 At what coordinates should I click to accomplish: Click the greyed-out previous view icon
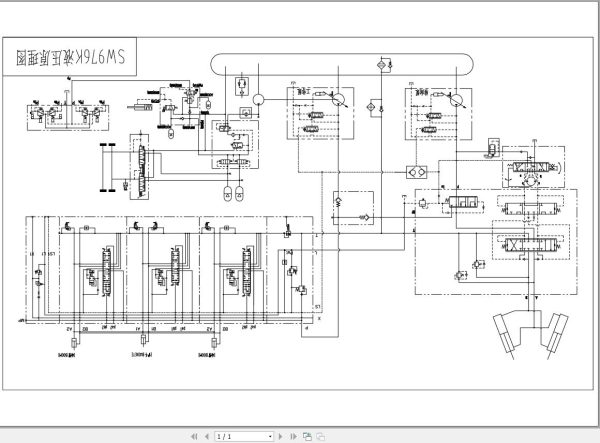point(321,436)
